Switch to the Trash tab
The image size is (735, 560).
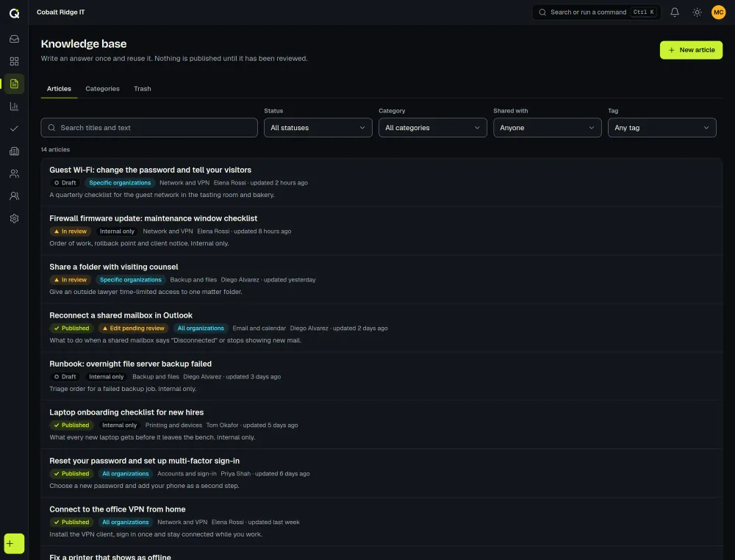142,89
